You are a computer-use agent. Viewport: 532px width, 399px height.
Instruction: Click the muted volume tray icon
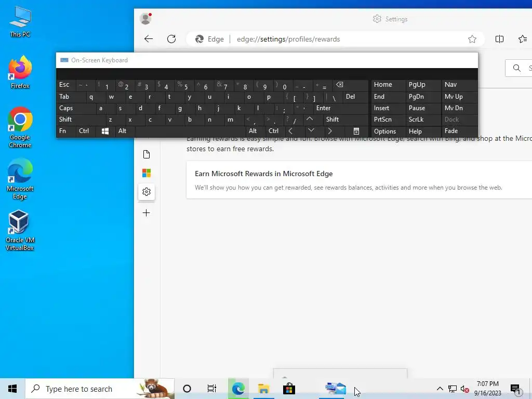[465, 389]
